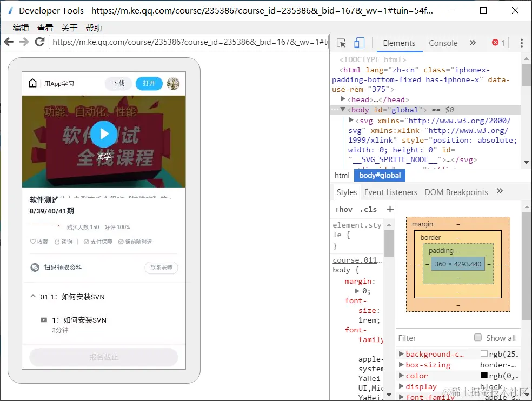The height and width of the screenshot is (401, 532).
Task: Play the course trial video
Action: pos(104,134)
